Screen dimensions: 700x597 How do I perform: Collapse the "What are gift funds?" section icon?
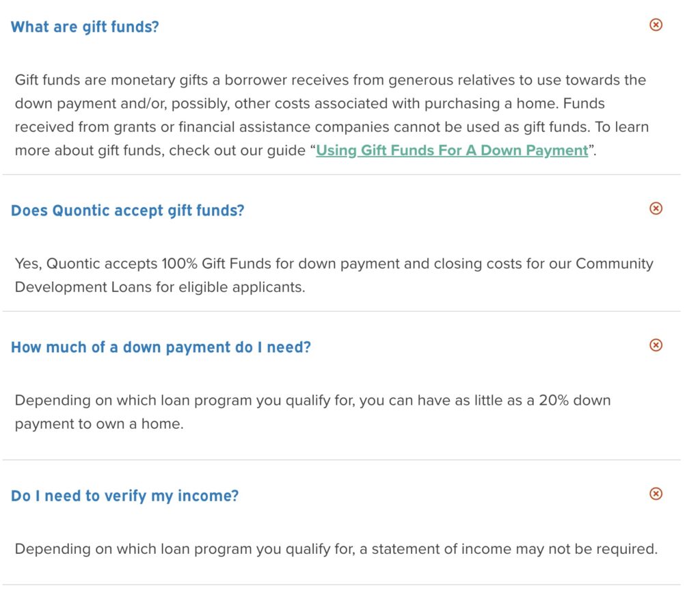pos(656,25)
